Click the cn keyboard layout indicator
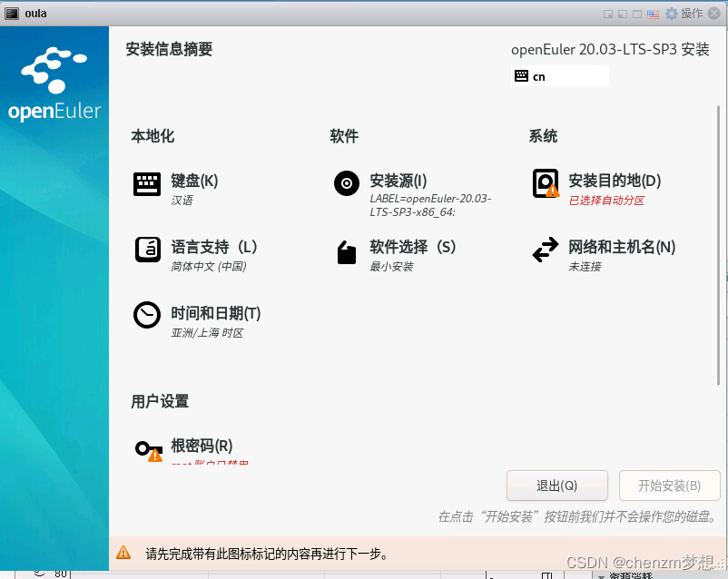The image size is (728, 579). pos(559,76)
